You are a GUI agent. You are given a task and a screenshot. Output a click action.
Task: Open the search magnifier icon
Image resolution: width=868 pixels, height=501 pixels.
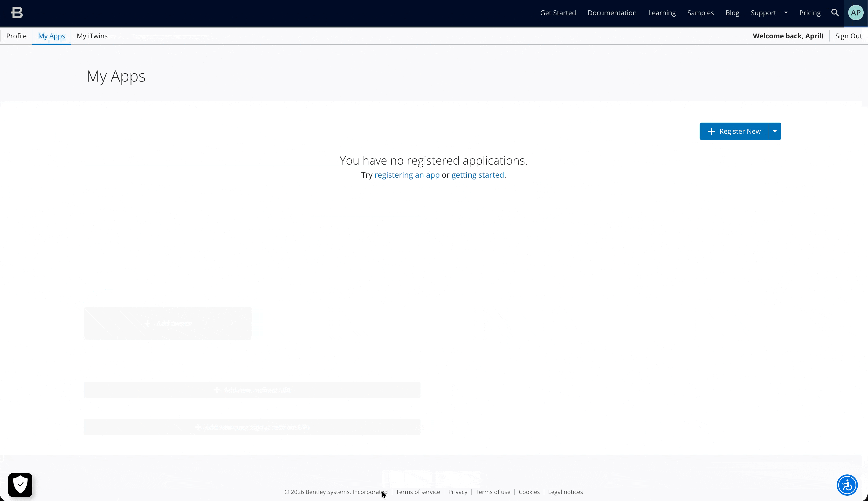tap(835, 13)
